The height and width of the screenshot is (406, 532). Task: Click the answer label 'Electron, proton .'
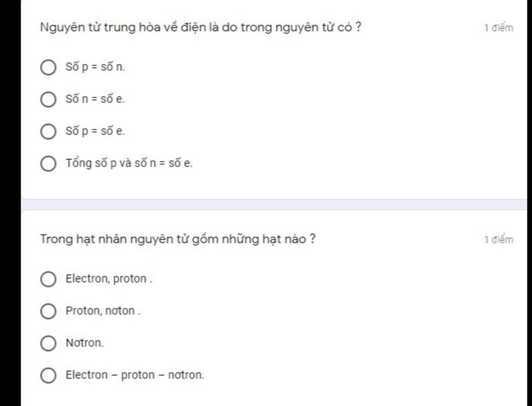pyautogui.click(x=109, y=279)
